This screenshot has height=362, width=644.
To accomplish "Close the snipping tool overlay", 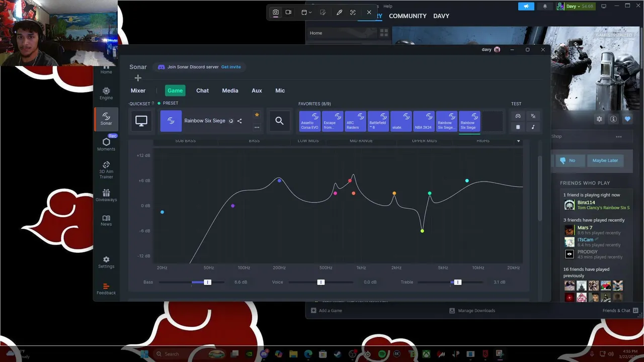I will pos(369,12).
